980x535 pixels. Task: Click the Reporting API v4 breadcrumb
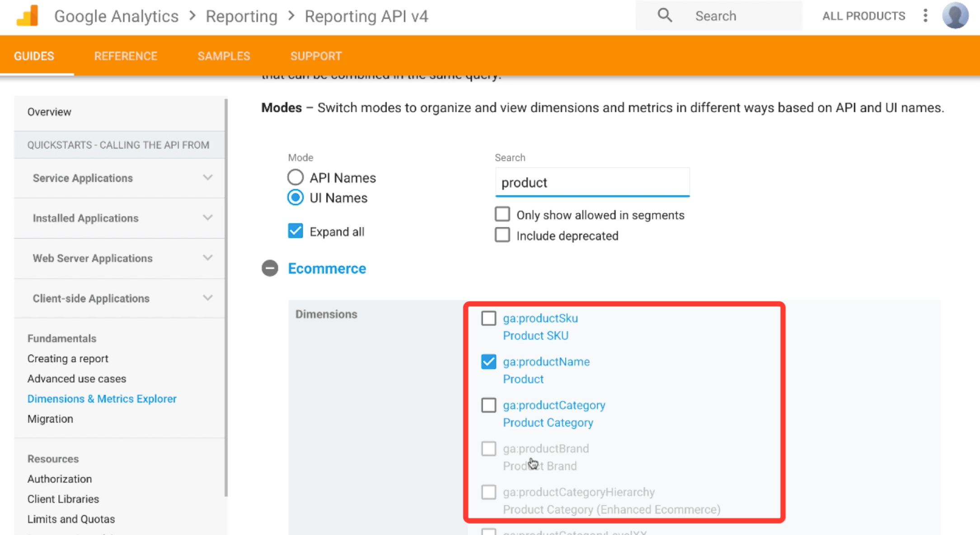(x=366, y=16)
